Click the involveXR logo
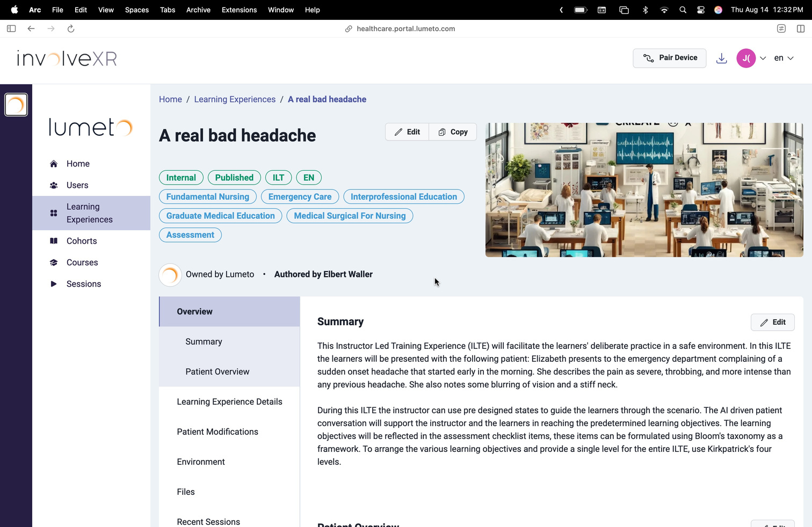The height and width of the screenshot is (527, 812). [67, 58]
